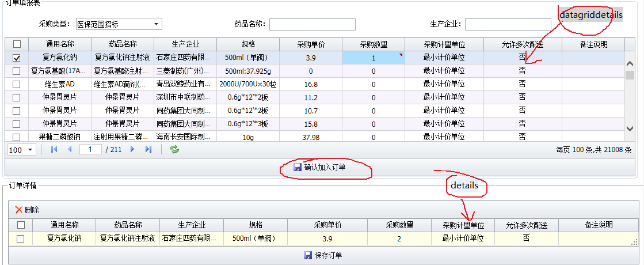Click the page number input box

90,149
